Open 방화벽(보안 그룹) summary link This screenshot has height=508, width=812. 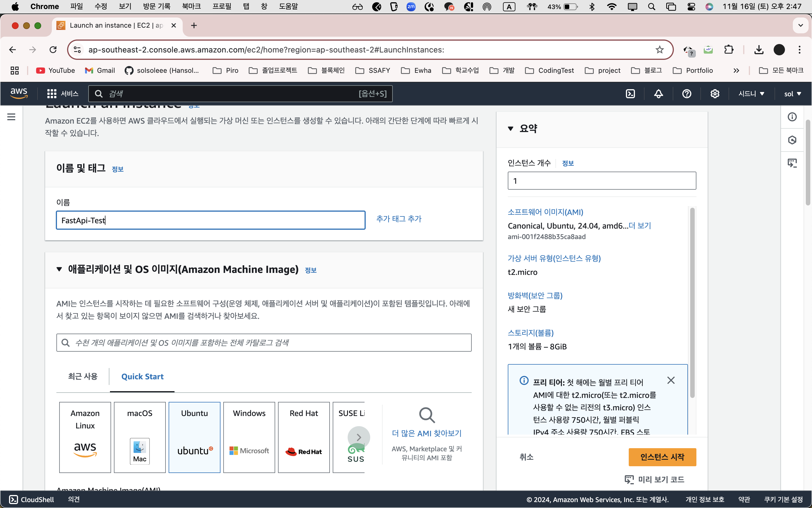click(x=535, y=295)
